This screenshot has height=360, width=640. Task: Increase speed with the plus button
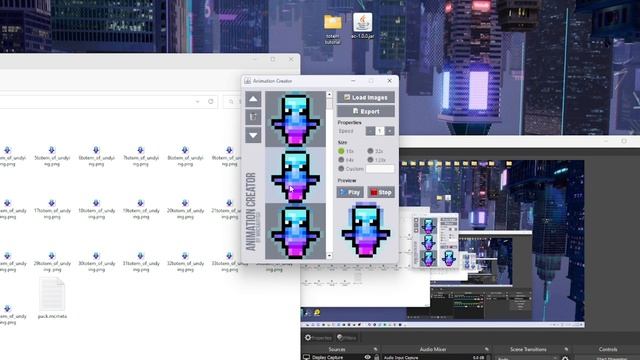tap(390, 131)
